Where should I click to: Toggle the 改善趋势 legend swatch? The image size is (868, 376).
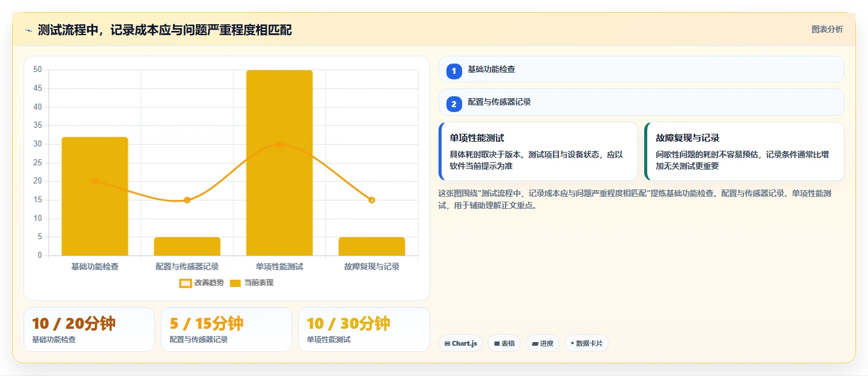[x=186, y=283]
